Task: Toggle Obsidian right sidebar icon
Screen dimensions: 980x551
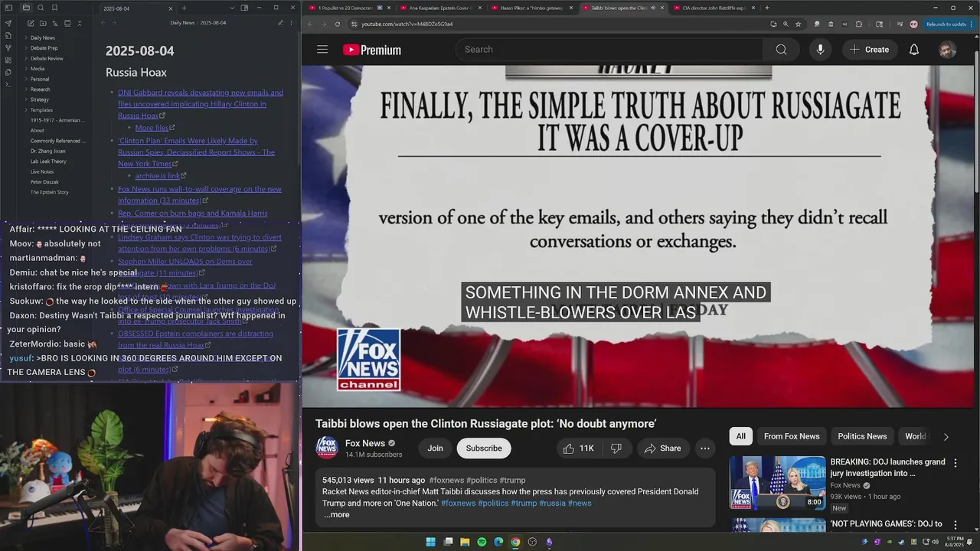Action: coord(244,8)
